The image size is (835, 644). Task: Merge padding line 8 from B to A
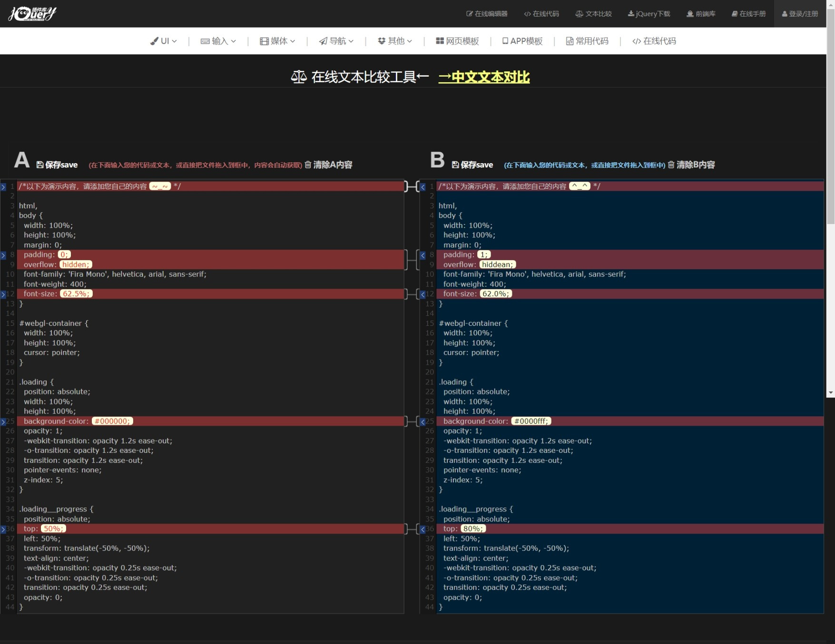pos(423,255)
